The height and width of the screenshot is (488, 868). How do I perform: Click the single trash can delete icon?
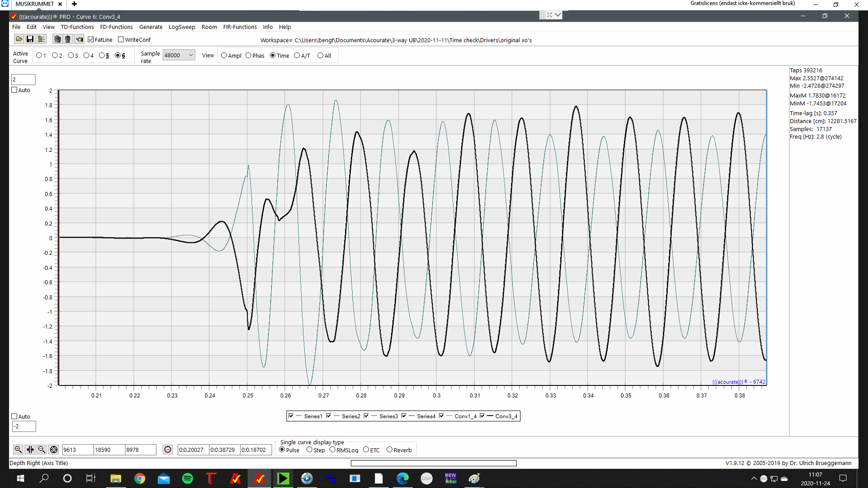pos(68,39)
